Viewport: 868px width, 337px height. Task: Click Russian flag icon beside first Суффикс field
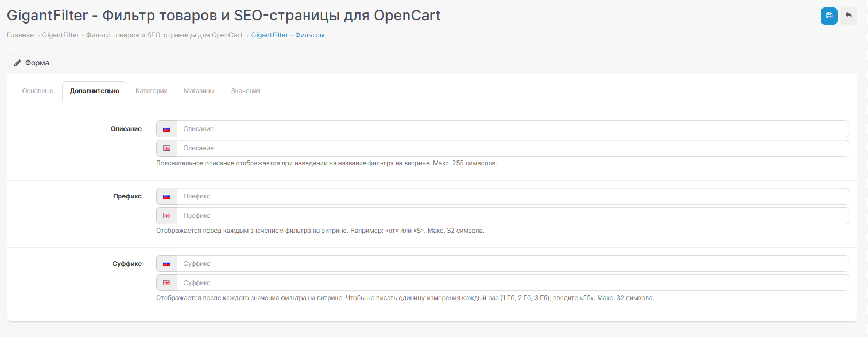click(167, 264)
